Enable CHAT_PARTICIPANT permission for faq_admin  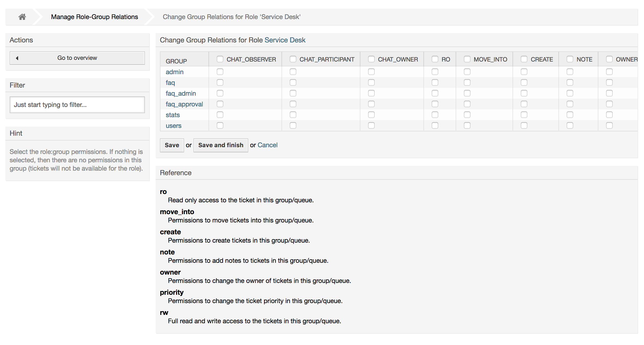click(293, 93)
